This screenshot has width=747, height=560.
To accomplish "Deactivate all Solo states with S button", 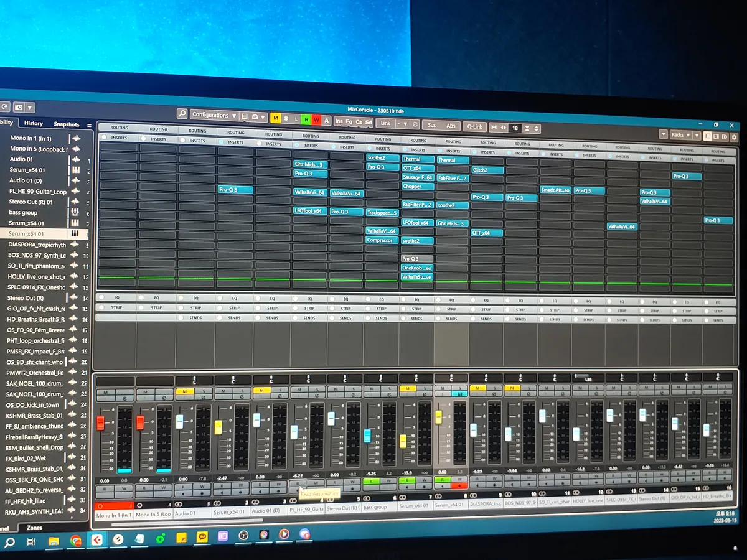I will tap(286, 118).
